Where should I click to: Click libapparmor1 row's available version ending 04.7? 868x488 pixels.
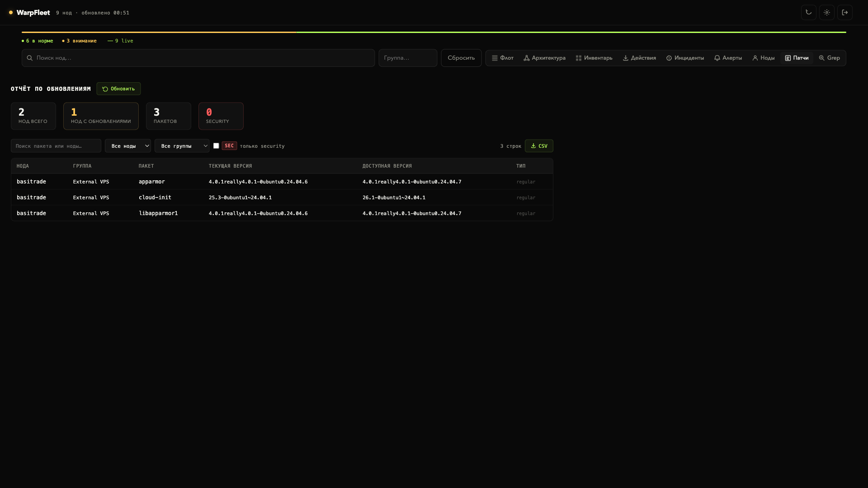click(412, 213)
